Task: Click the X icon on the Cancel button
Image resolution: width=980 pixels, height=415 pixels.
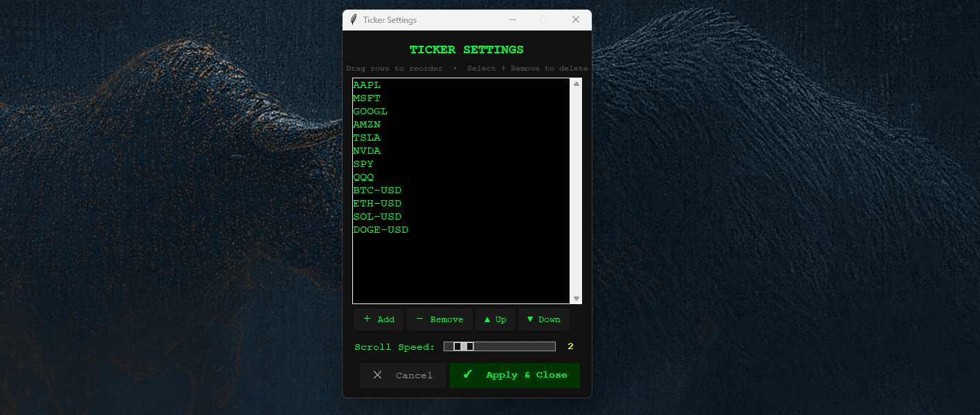Action: coord(378,375)
